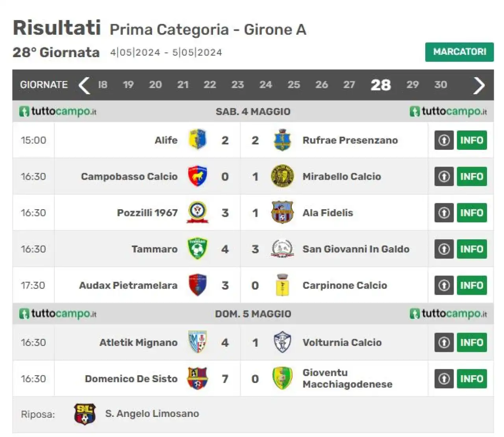Select giornata 18
This screenshot has width=504, height=437.
click(x=102, y=85)
